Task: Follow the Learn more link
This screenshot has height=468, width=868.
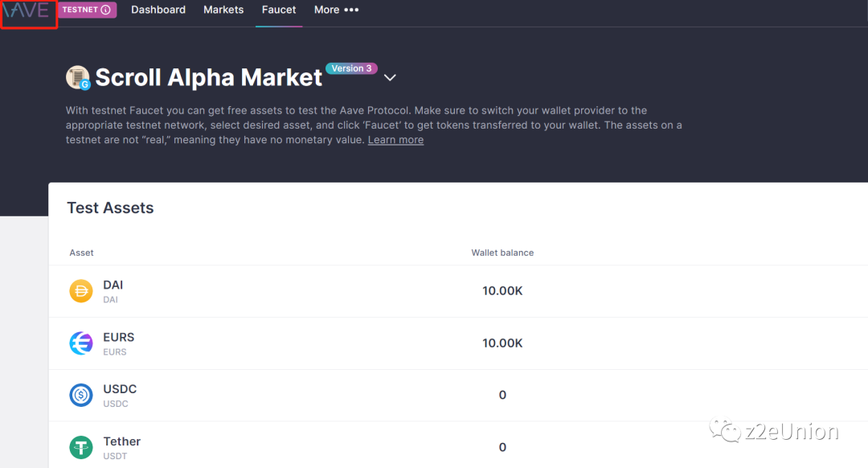Action: [395, 140]
